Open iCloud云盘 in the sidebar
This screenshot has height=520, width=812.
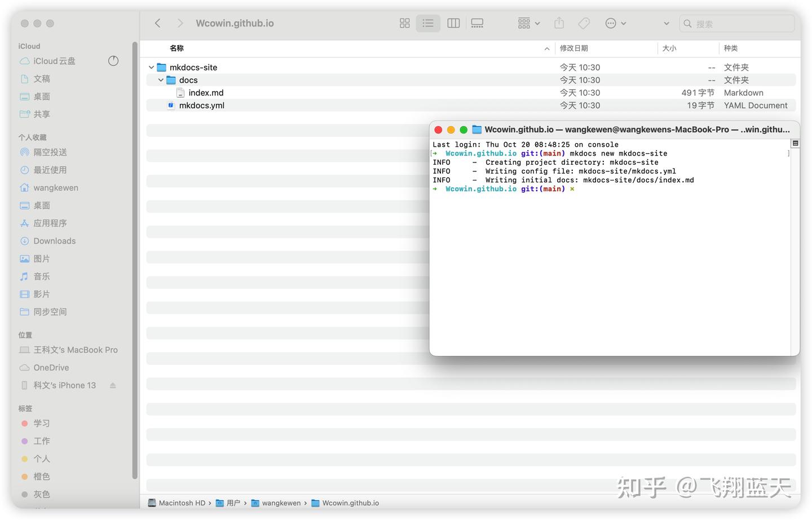pyautogui.click(x=54, y=61)
